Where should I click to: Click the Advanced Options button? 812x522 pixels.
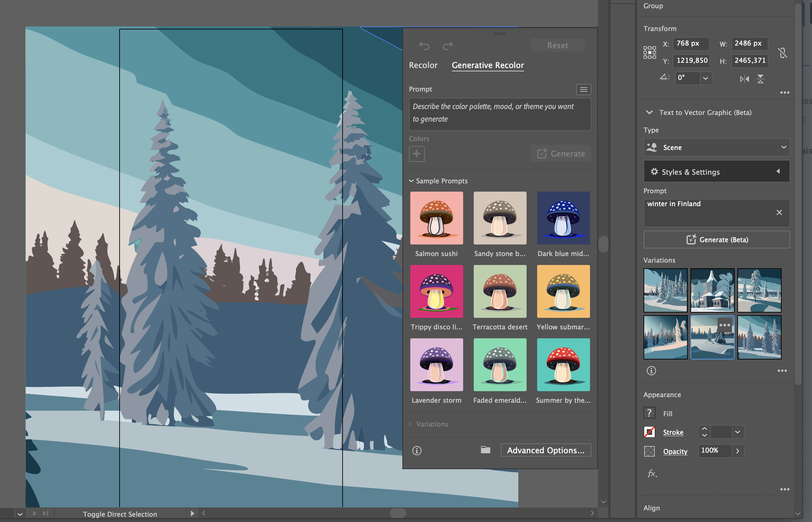click(545, 450)
